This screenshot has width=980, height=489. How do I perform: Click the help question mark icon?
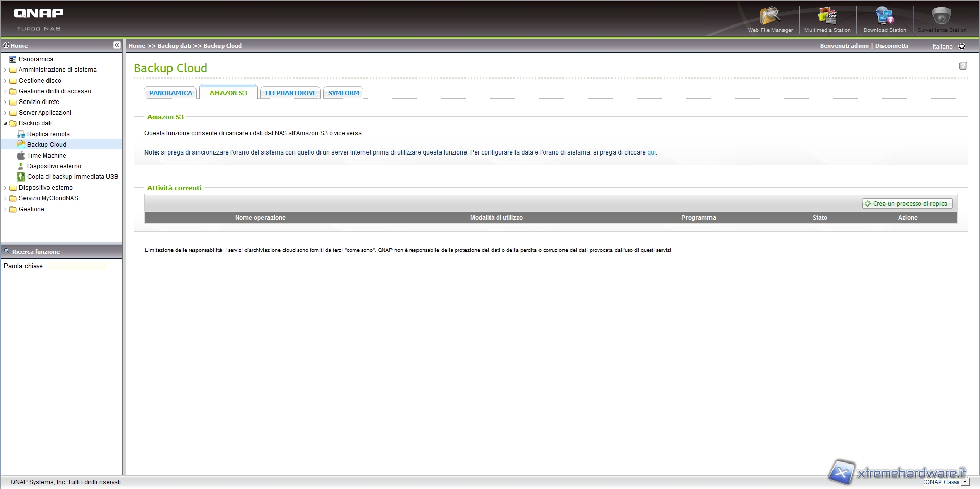pos(963,66)
